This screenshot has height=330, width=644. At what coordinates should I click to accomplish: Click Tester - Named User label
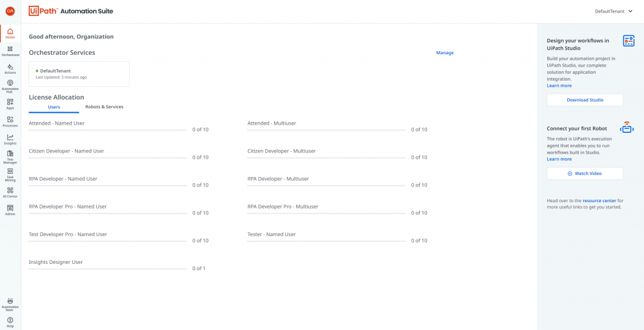pos(272,234)
